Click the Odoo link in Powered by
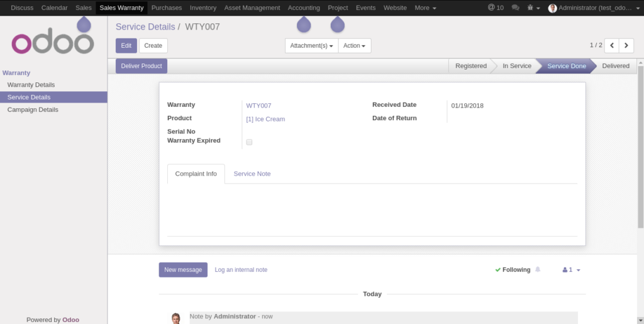Image resolution: width=644 pixels, height=324 pixels. click(70, 320)
